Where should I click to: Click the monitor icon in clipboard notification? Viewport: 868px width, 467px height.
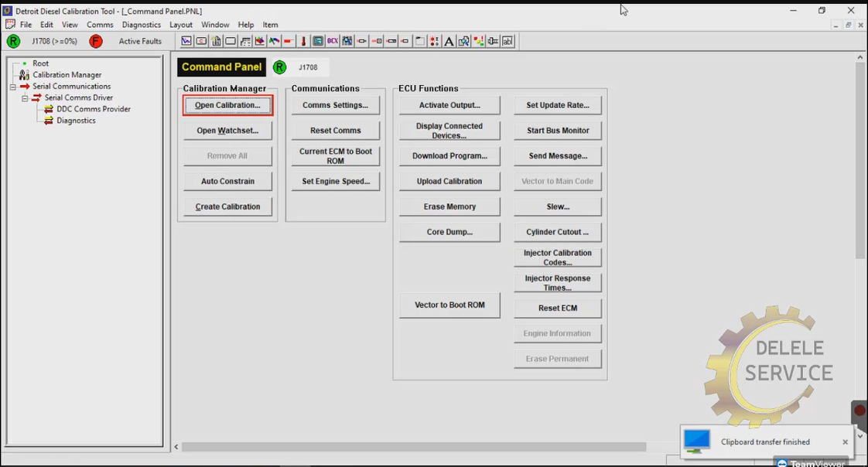point(696,441)
